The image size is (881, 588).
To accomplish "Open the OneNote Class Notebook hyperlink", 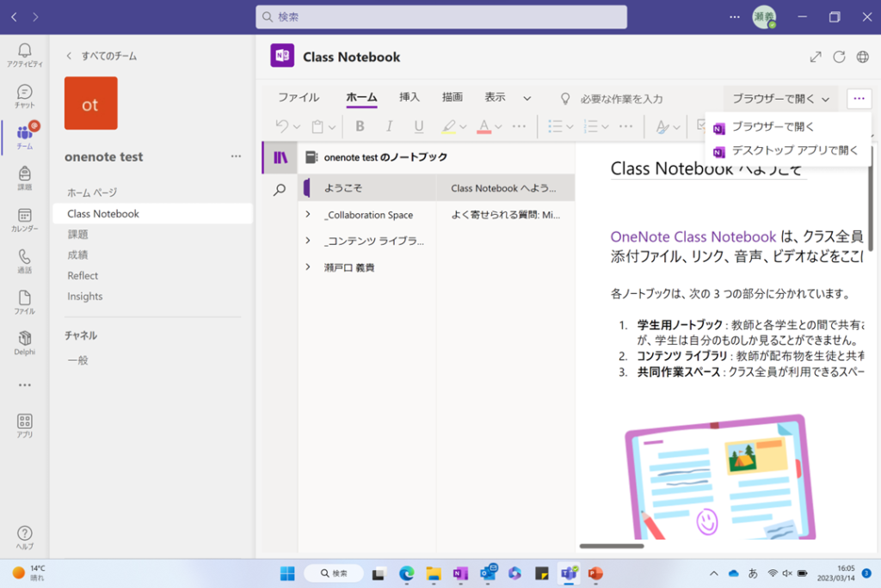I will pyautogui.click(x=693, y=236).
